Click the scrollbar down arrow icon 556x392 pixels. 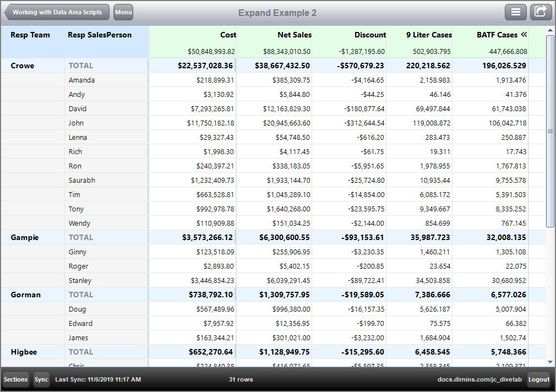tap(550, 363)
